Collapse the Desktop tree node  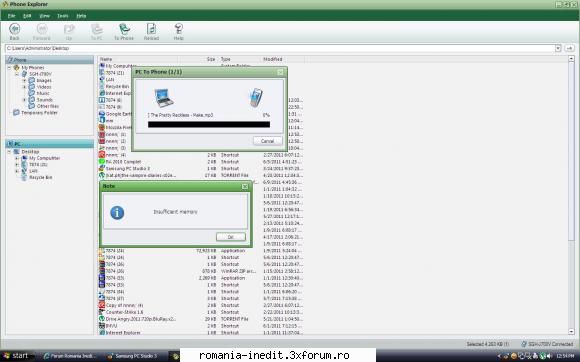[9, 152]
